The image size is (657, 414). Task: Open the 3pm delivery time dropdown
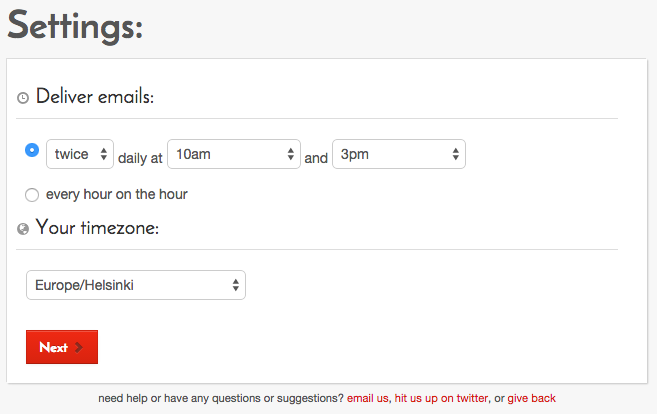click(398, 154)
